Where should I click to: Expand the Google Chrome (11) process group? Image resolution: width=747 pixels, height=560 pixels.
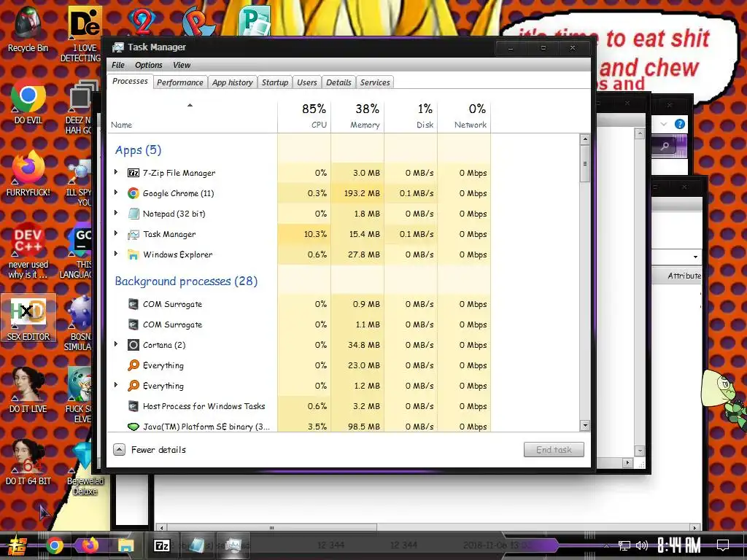coord(116,192)
